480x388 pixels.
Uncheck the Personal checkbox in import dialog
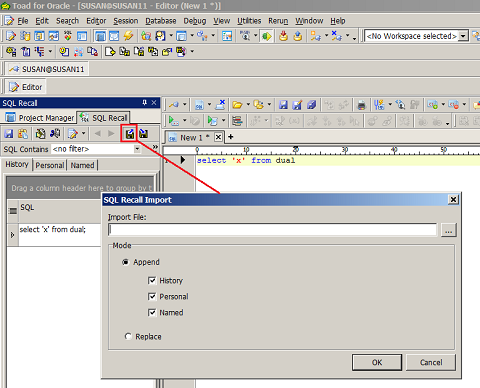(x=152, y=296)
